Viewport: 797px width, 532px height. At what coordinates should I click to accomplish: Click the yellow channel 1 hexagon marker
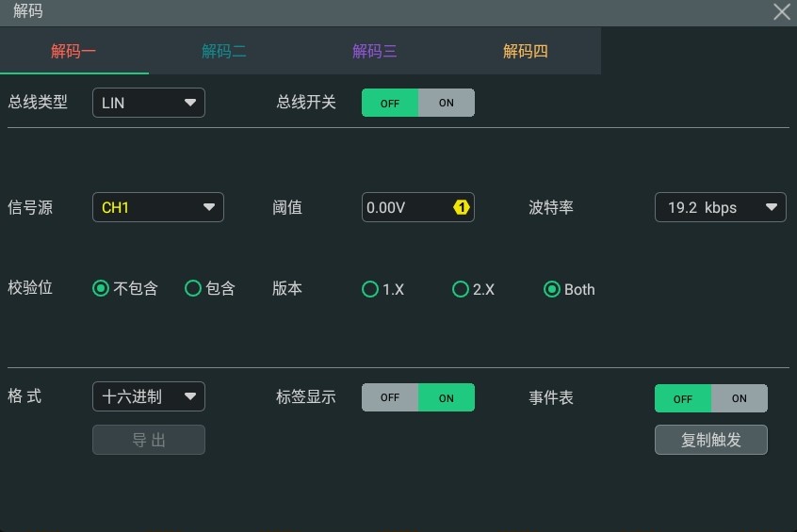(x=461, y=207)
